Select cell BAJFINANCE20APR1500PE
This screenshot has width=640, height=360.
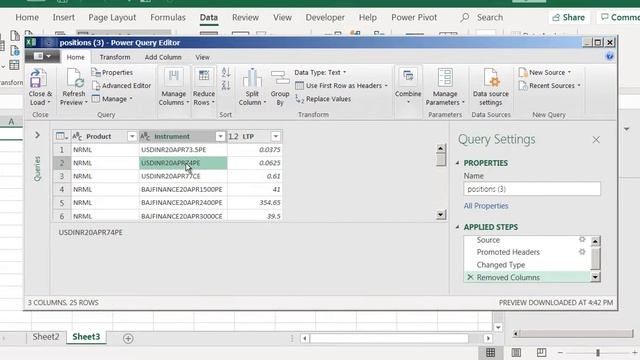pos(183,189)
